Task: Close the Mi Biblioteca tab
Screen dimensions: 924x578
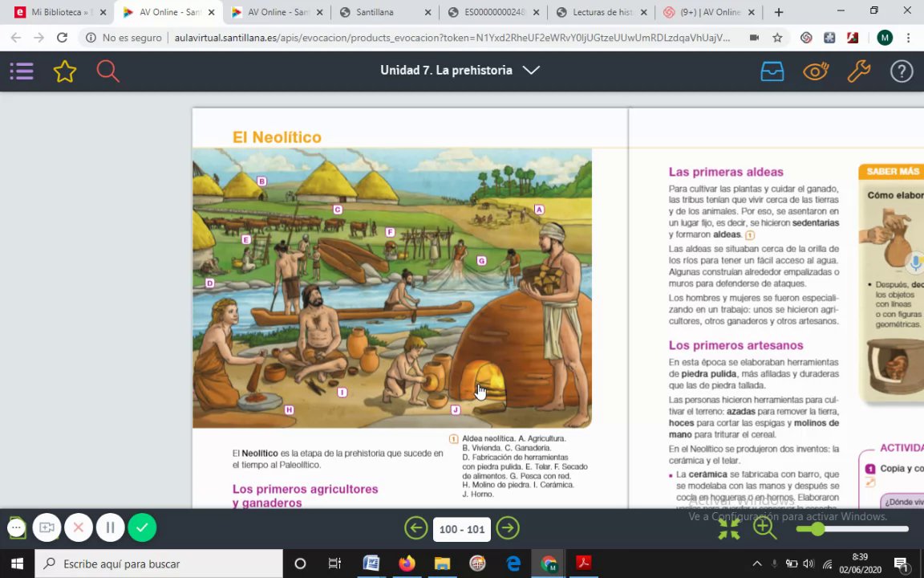Action: (103, 12)
